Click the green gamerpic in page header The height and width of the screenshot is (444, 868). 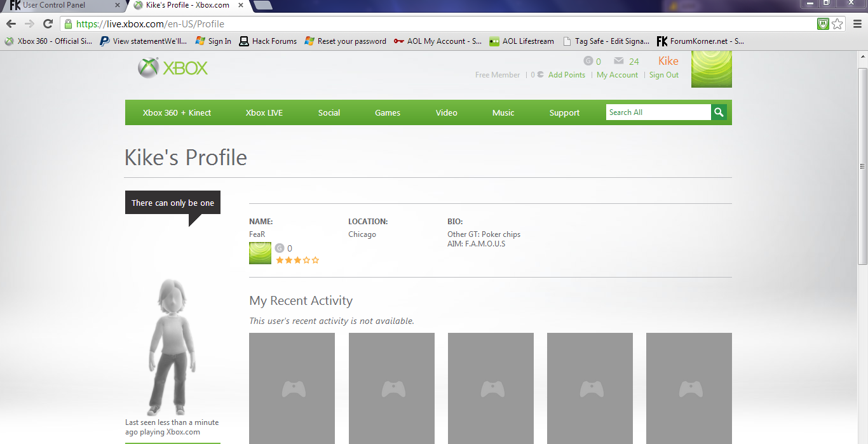712,69
